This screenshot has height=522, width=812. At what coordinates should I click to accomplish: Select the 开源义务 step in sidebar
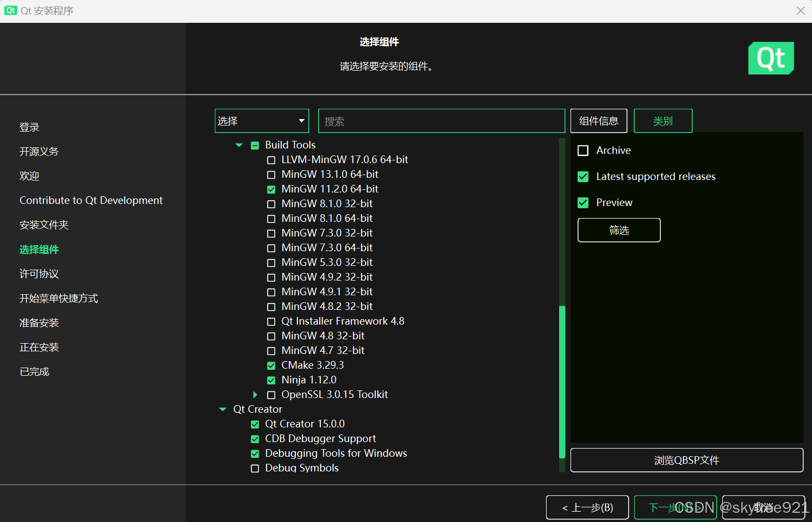(39, 152)
